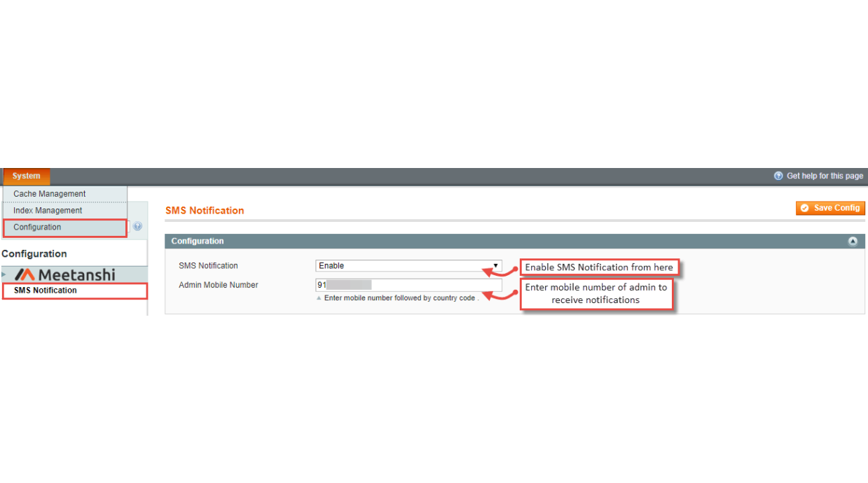The width and height of the screenshot is (868, 483).
Task: Choose Index Management in the menu
Action: point(48,210)
